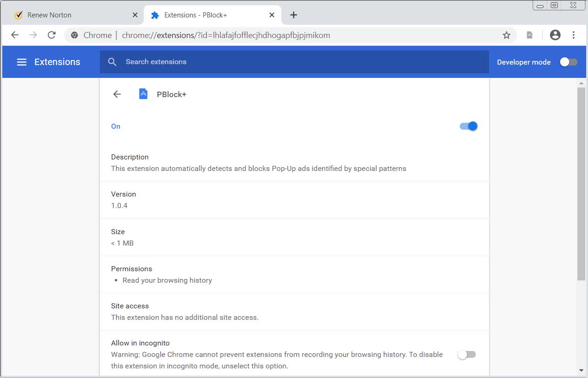Open Chrome's three-dot menu
This screenshot has height=378, width=588.
click(x=573, y=35)
